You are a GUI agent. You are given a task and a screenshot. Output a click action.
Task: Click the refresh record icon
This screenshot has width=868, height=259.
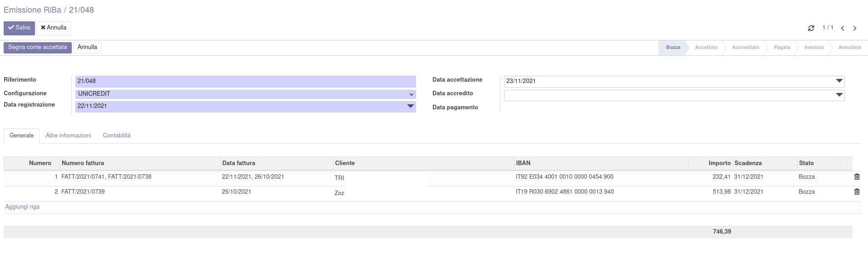tap(811, 28)
